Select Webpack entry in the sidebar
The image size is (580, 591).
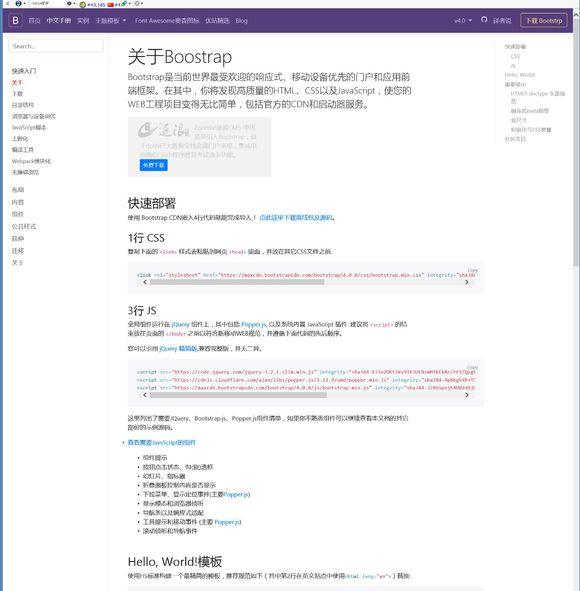click(x=31, y=161)
